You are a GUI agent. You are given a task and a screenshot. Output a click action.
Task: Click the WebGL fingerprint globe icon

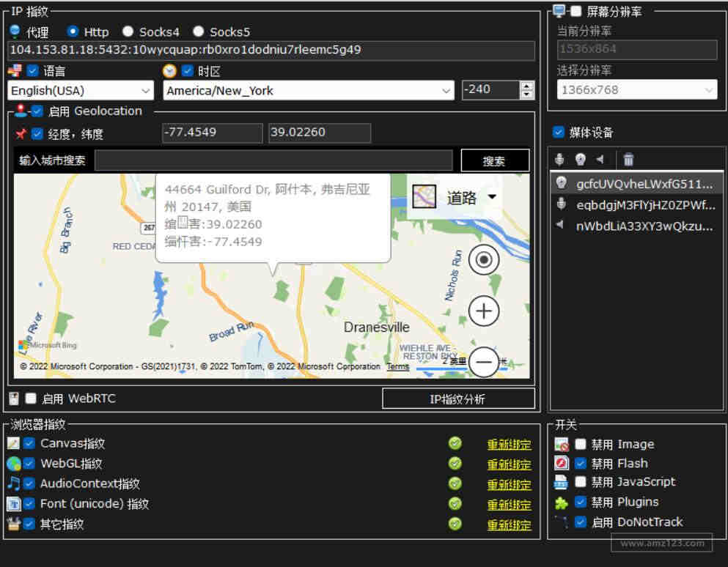pyautogui.click(x=13, y=463)
